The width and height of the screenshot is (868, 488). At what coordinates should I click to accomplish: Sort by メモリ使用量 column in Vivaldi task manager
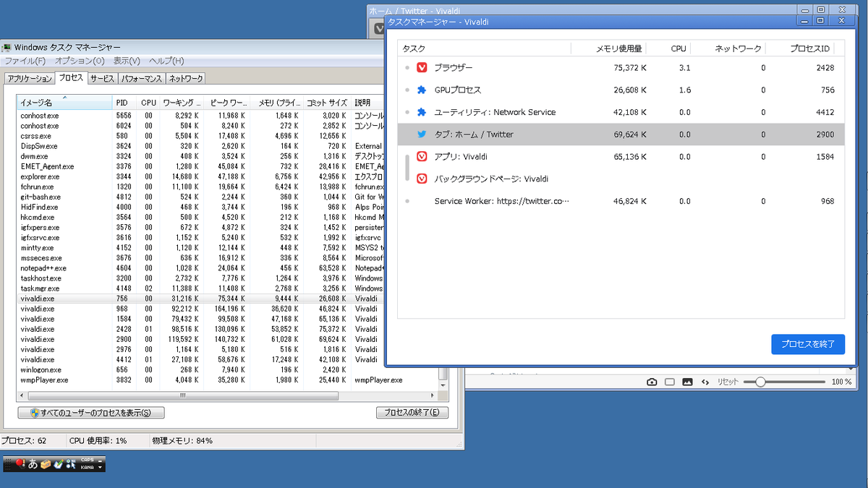point(609,48)
